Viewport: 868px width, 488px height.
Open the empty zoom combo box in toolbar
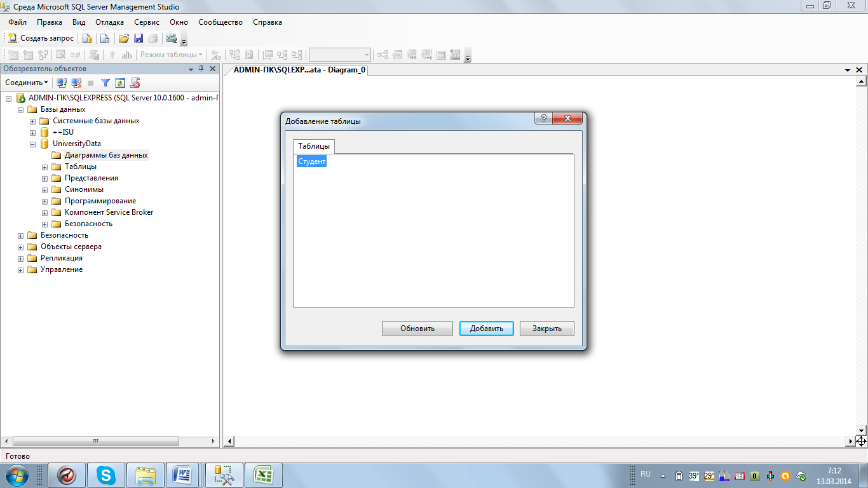(339, 55)
